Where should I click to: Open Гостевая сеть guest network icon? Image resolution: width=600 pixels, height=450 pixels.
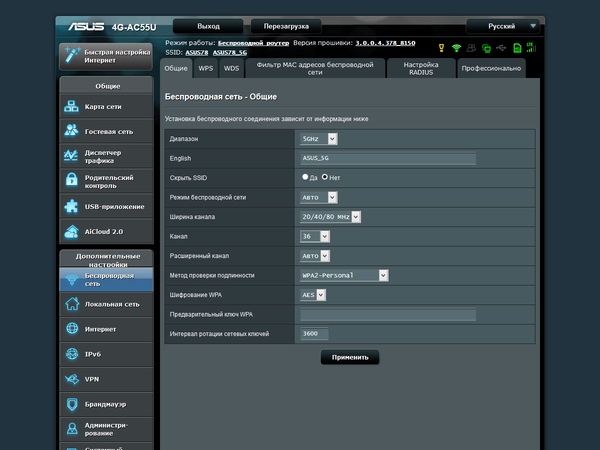pos(72,131)
